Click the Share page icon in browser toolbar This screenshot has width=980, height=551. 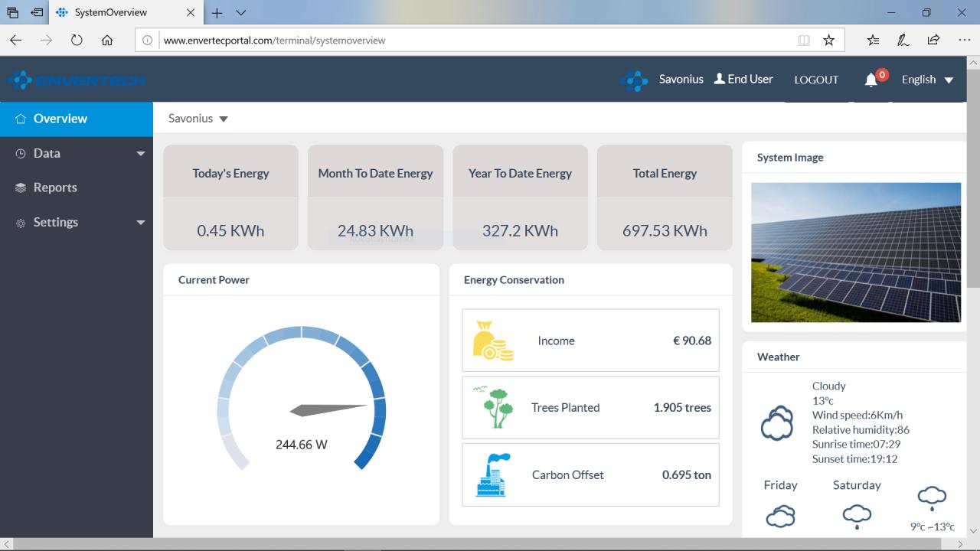tap(933, 41)
